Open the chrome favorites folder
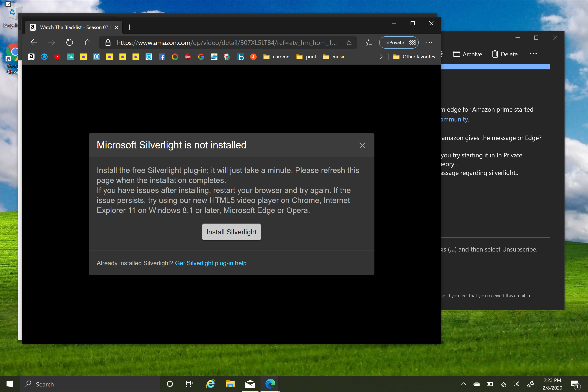Screen dimensions: 588x392 pos(276,57)
